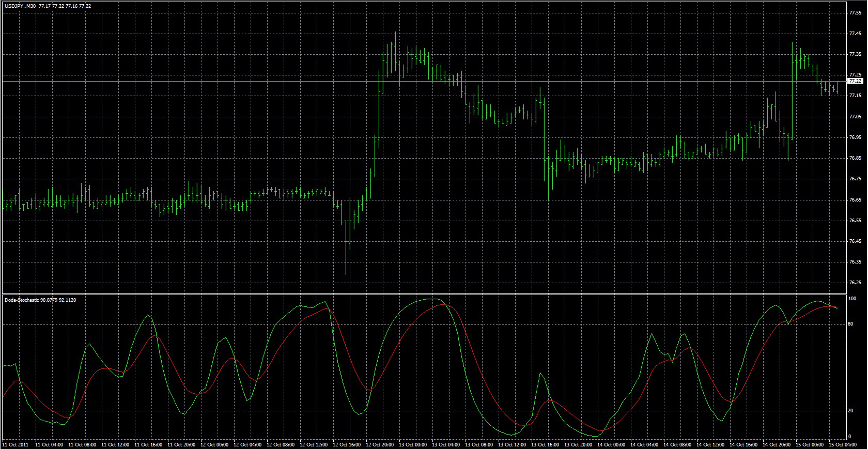868x449 pixels.
Task: Click the 14 Oct 12:00 time label
Action: point(710,444)
